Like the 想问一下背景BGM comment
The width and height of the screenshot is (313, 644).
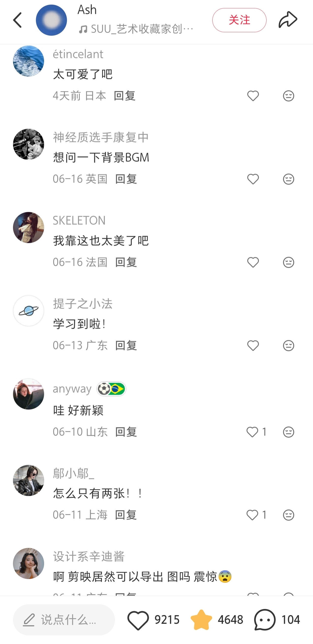coord(253,179)
